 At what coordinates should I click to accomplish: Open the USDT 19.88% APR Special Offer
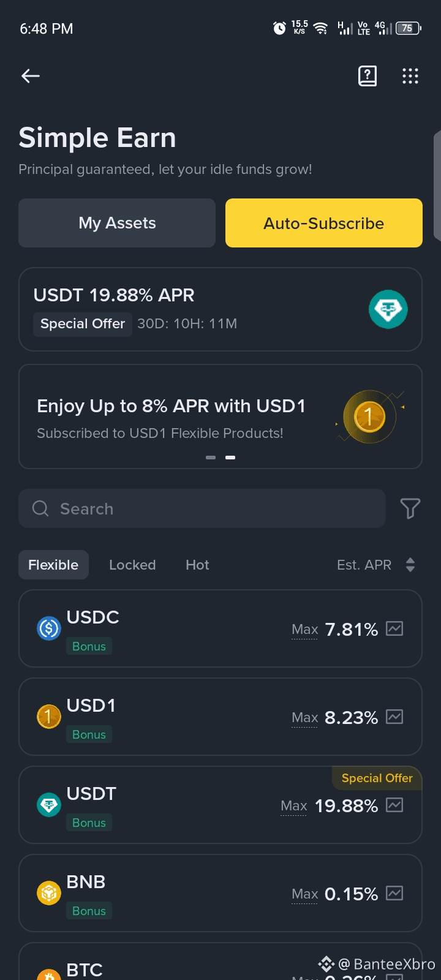(221, 309)
